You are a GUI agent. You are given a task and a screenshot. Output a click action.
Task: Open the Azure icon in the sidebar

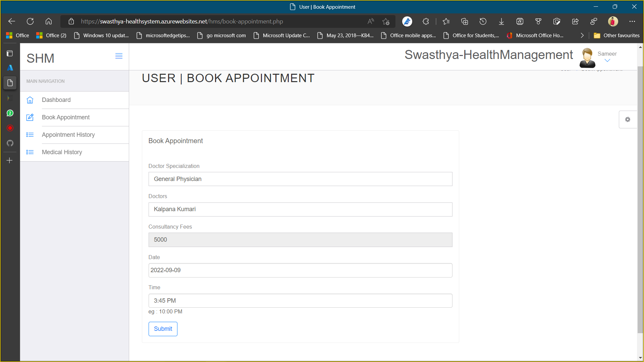click(10, 67)
